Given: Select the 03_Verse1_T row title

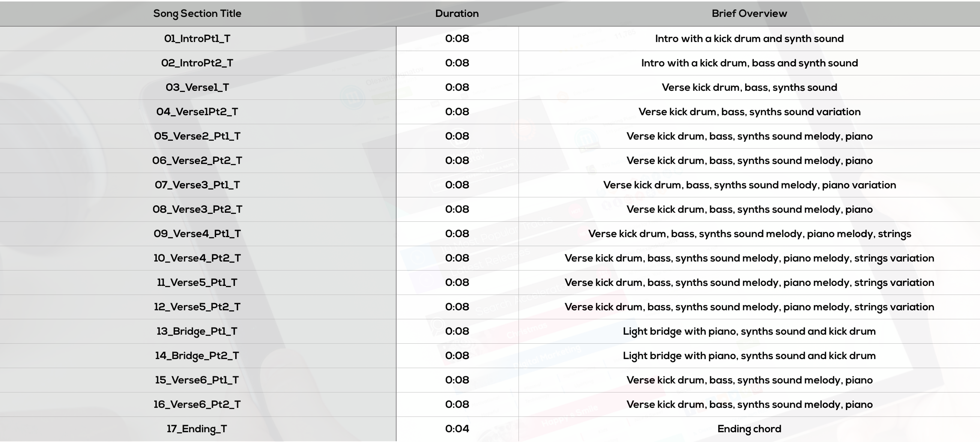Looking at the screenshot, I should pos(197,87).
